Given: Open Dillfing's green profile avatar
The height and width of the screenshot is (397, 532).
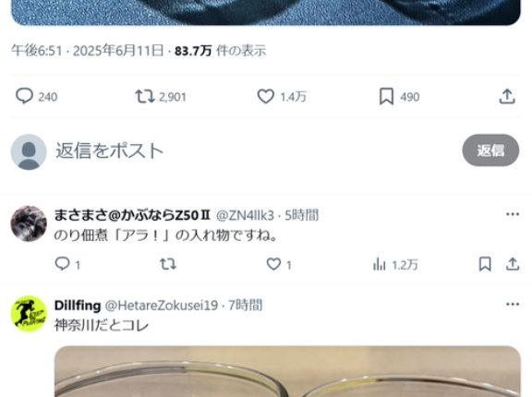Looking at the screenshot, I should [x=29, y=314].
